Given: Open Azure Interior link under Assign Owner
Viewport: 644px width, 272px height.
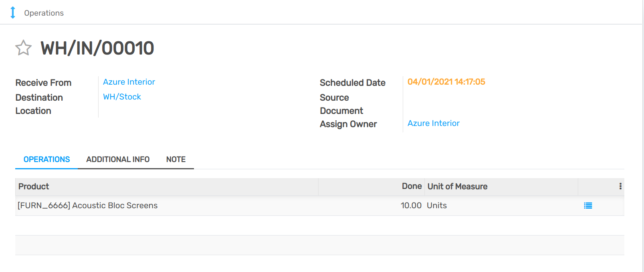Looking at the screenshot, I should pos(433,123).
